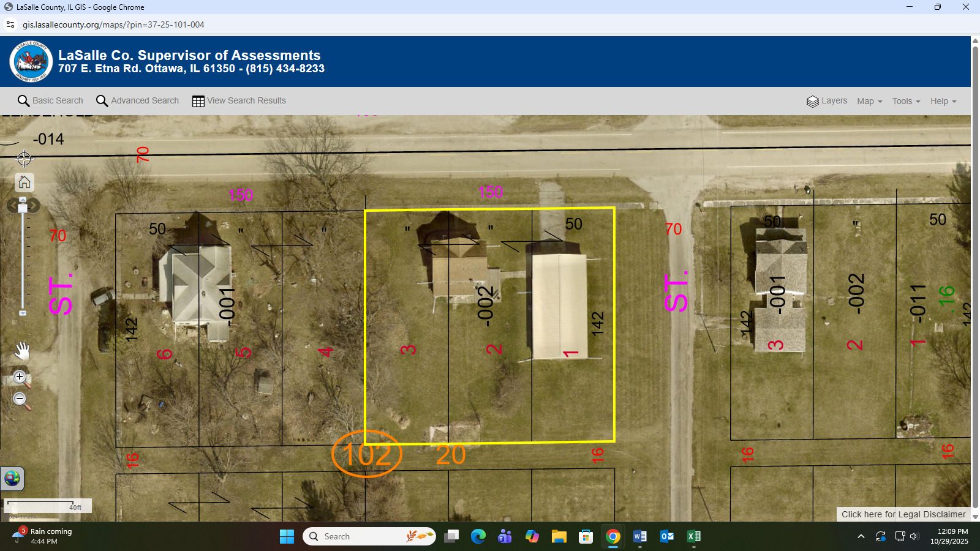980x551 pixels.
Task: Click the zoom-out magnifier icon
Action: click(x=20, y=399)
